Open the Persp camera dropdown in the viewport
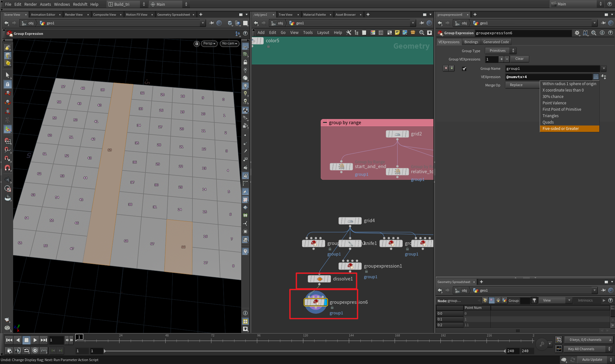The image size is (615, 364). pyautogui.click(x=209, y=43)
